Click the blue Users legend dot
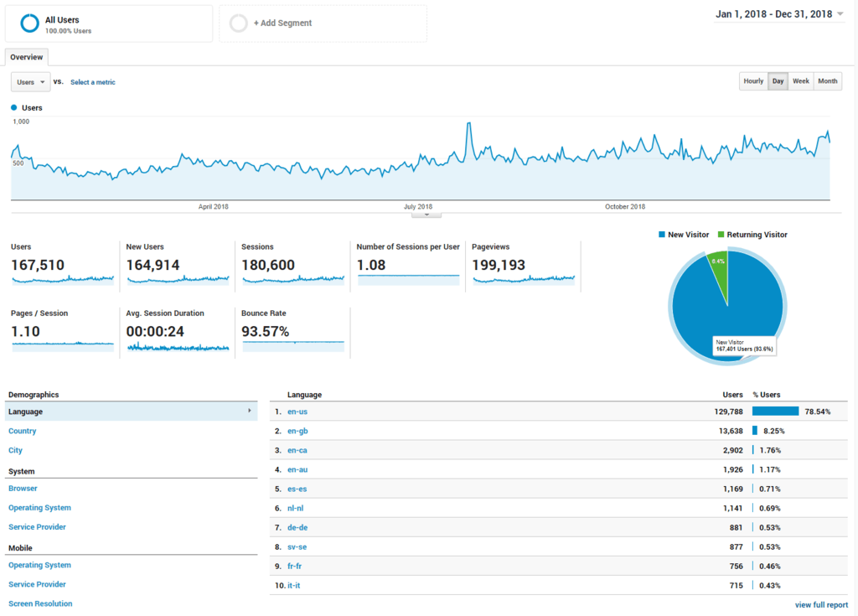The height and width of the screenshot is (616, 858). click(x=14, y=108)
